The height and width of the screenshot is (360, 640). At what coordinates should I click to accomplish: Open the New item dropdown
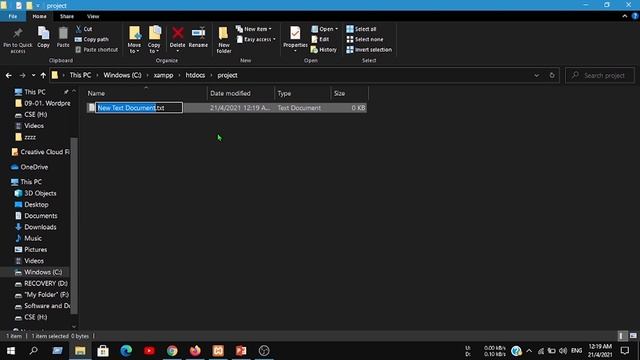[x=253, y=29]
